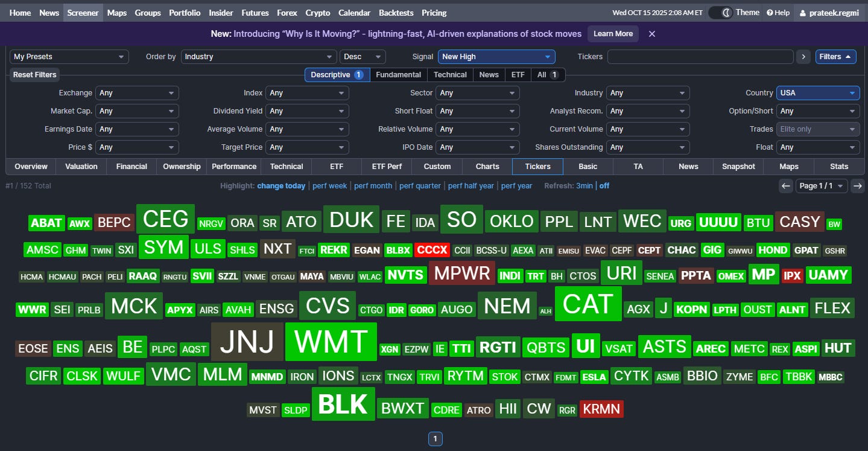Toggle the dark/light Theme switch
This screenshot has height=451, width=868.
tap(720, 13)
